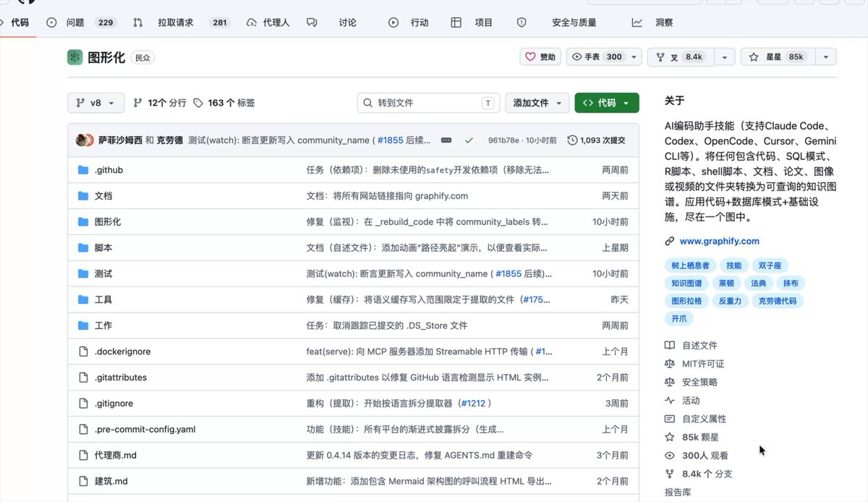Switch to the 拉取请求 tab
This screenshot has width=868, height=502.
[182, 22]
